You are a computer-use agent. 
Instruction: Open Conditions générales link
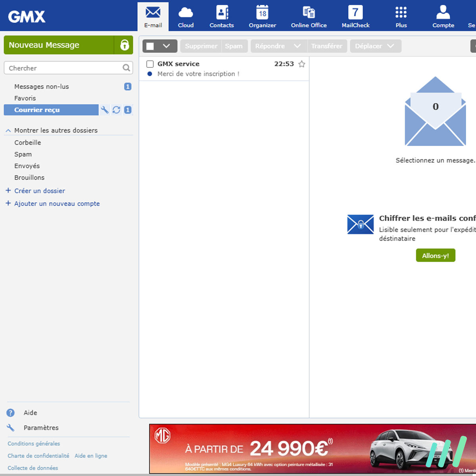34,443
